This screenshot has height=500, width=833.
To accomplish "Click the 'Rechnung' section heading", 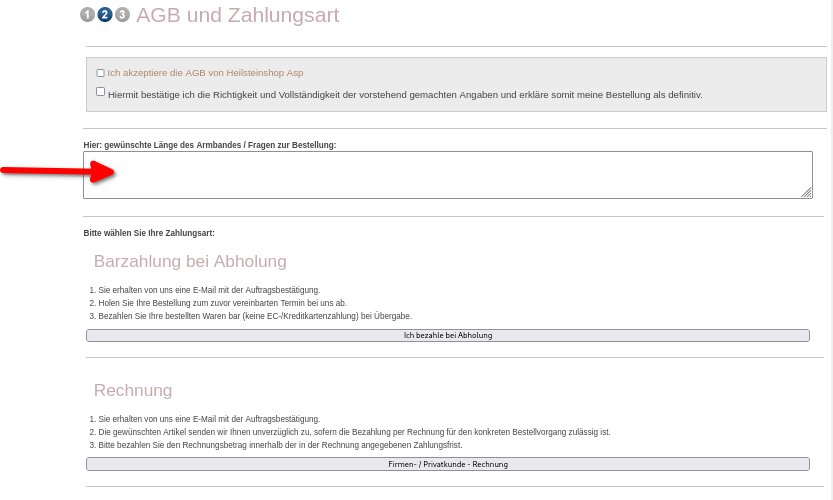I will [133, 391].
